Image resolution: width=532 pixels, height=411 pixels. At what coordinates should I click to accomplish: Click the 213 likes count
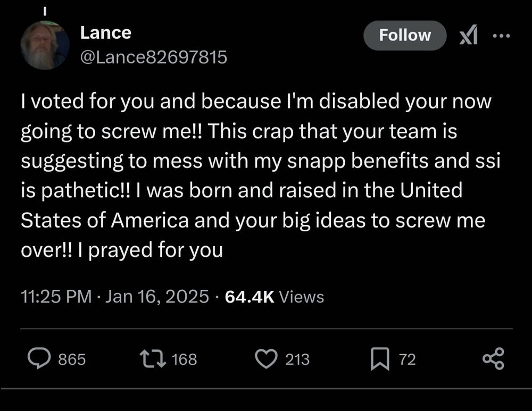pos(297,360)
